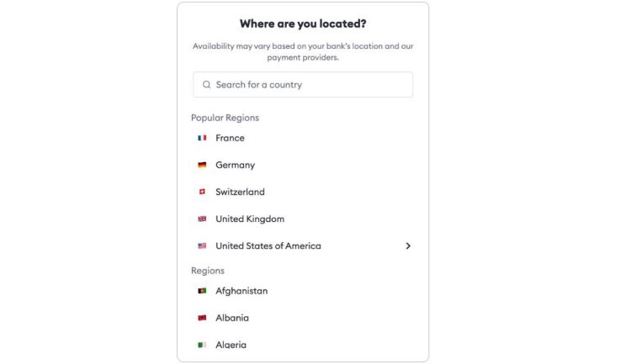
Task: Click the Where are you located heading
Action: [303, 24]
